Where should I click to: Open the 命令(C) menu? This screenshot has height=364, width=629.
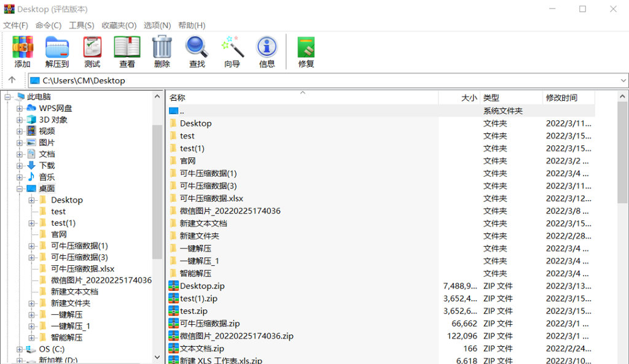(x=49, y=25)
